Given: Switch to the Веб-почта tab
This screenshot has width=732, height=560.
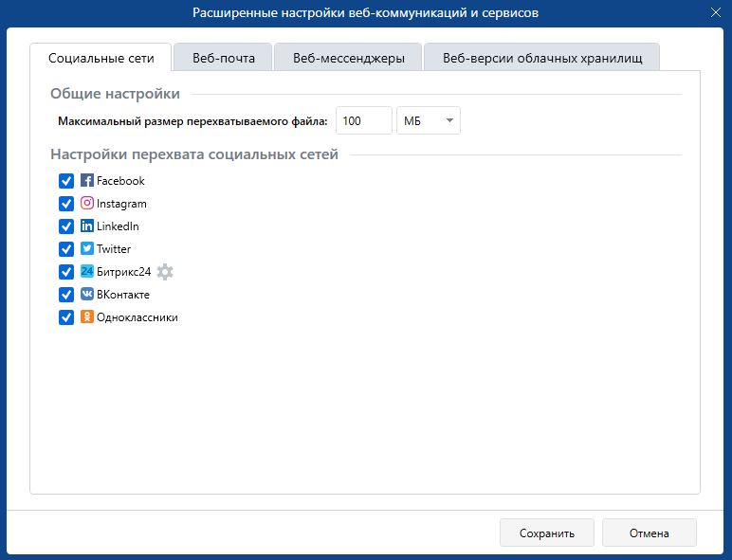Looking at the screenshot, I should pyautogui.click(x=223, y=58).
